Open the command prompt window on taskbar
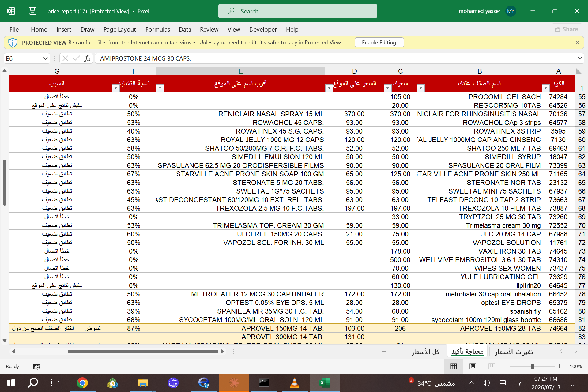The image size is (588, 392). (x=264, y=383)
